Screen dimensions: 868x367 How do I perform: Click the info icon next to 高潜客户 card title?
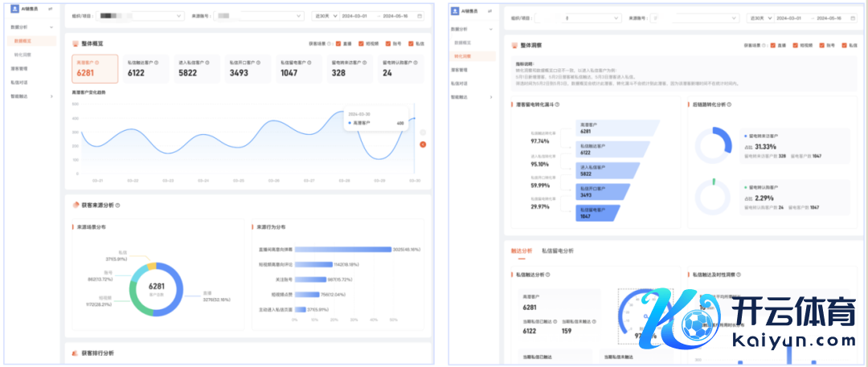pos(97,62)
